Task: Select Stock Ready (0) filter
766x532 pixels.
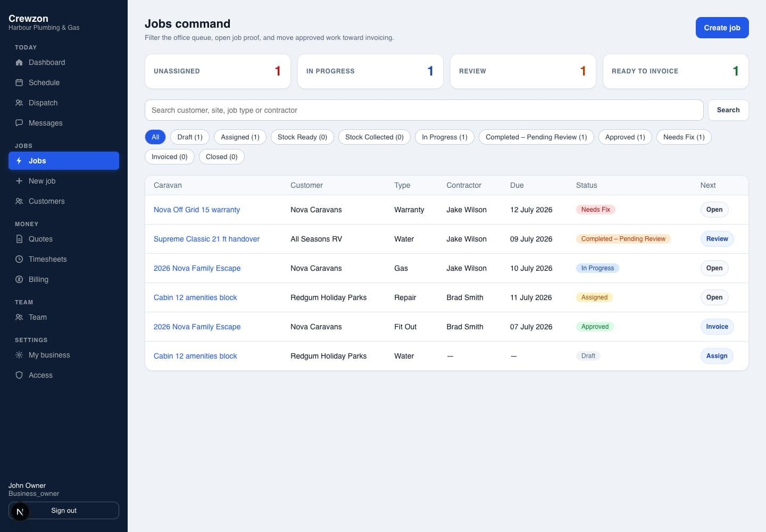Action: point(302,137)
